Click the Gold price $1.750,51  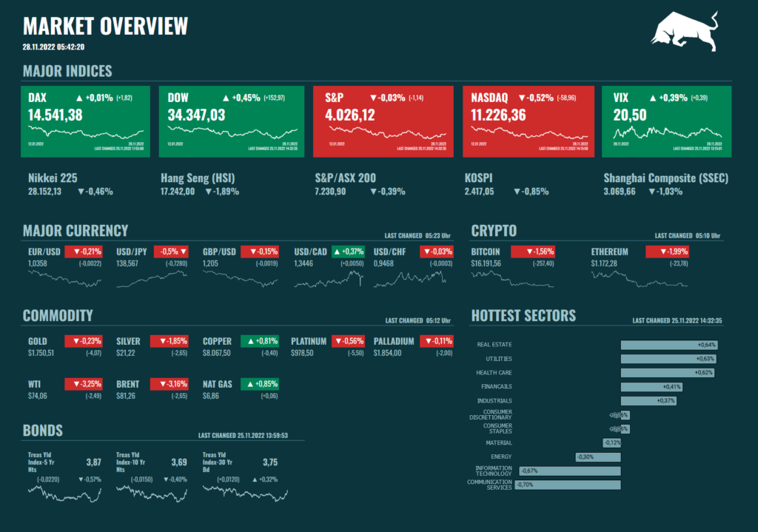41,353
